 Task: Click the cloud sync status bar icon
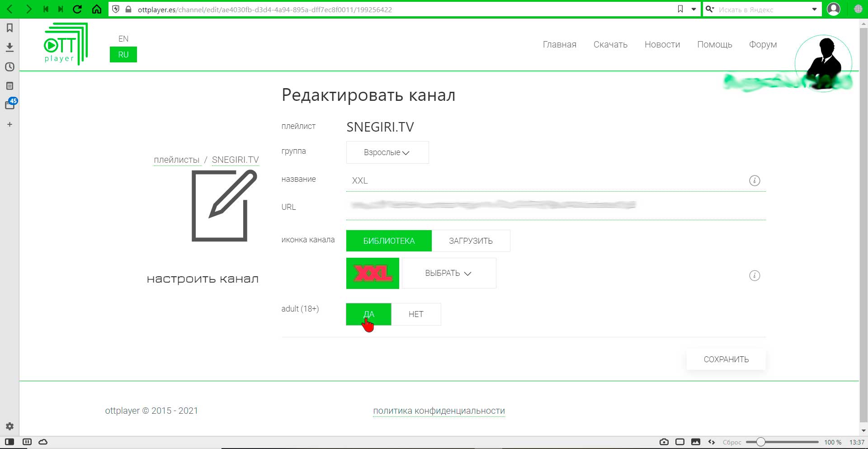click(43, 442)
